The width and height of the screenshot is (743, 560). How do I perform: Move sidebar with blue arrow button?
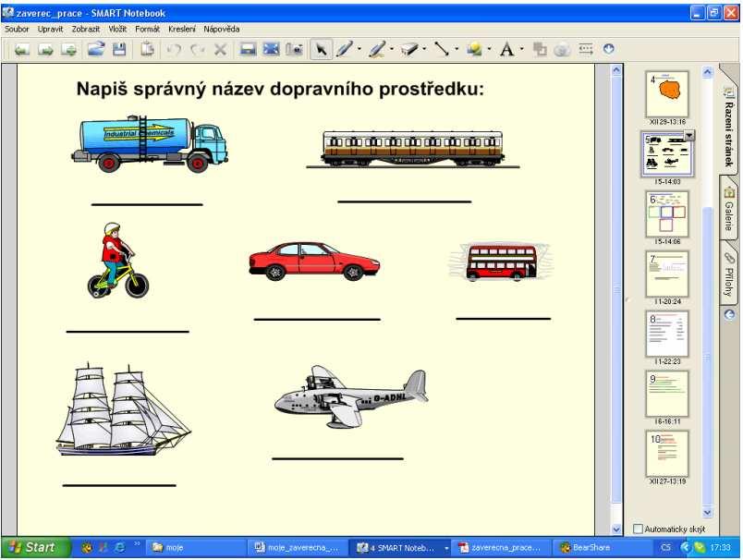(729, 314)
